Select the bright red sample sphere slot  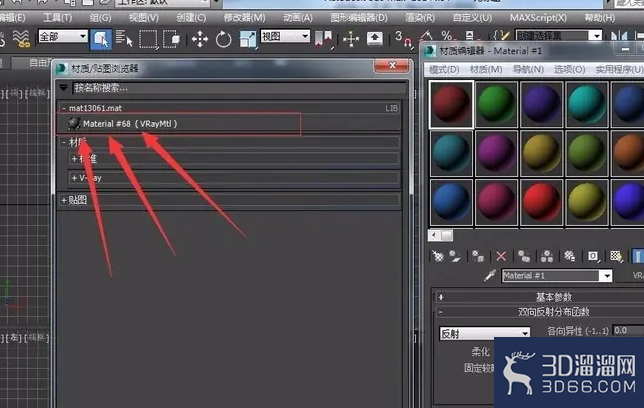[542, 202]
